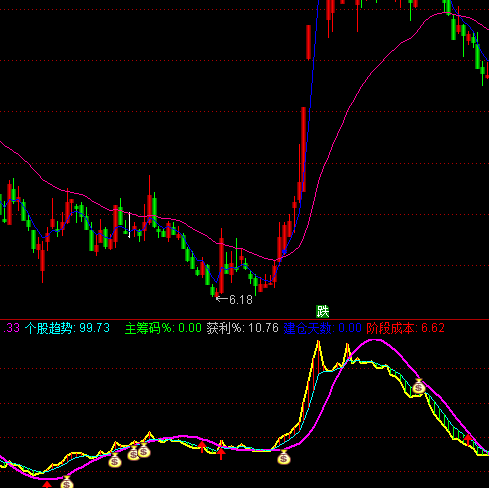The image size is (489, 488).
Task: Select the later of the two middle red arrows
Action: coord(221,454)
